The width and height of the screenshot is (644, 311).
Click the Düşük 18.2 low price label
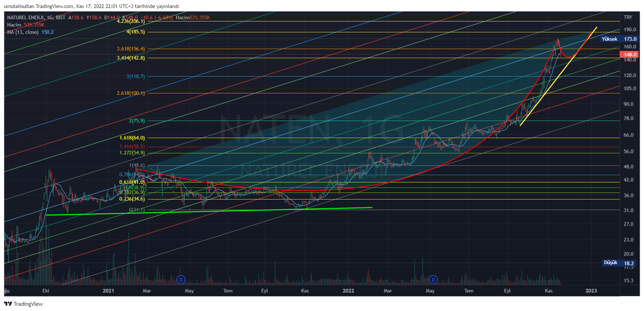coord(619,263)
